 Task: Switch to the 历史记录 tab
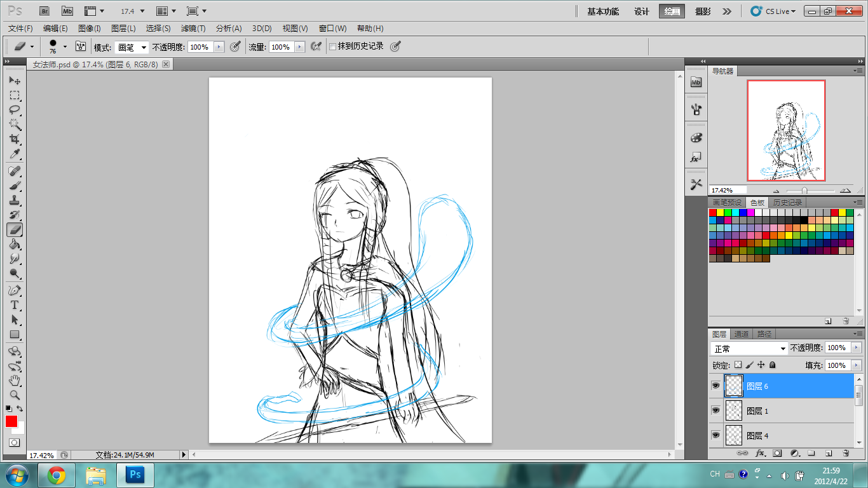tap(787, 203)
